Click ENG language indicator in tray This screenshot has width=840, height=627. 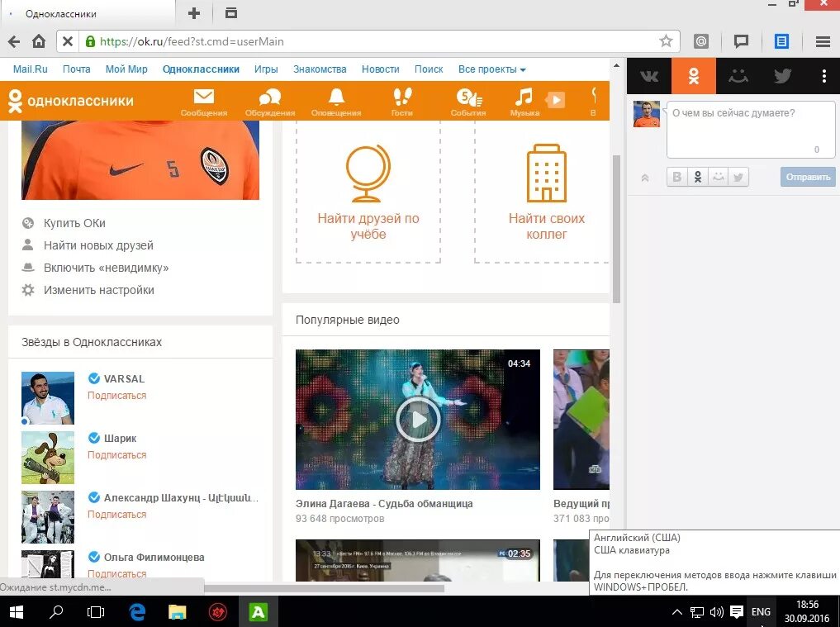pyautogui.click(x=761, y=612)
